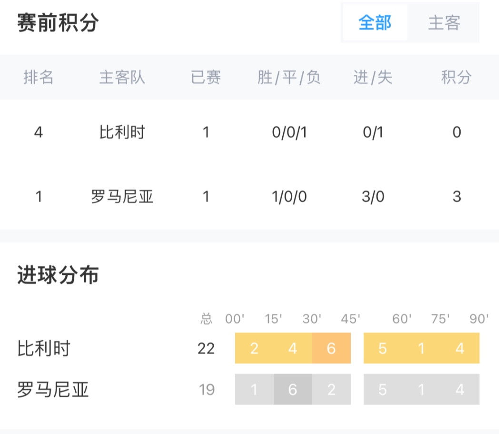
Task: Tap 比利时's 45'-60' goal cell showing 5
Action: pos(383,348)
